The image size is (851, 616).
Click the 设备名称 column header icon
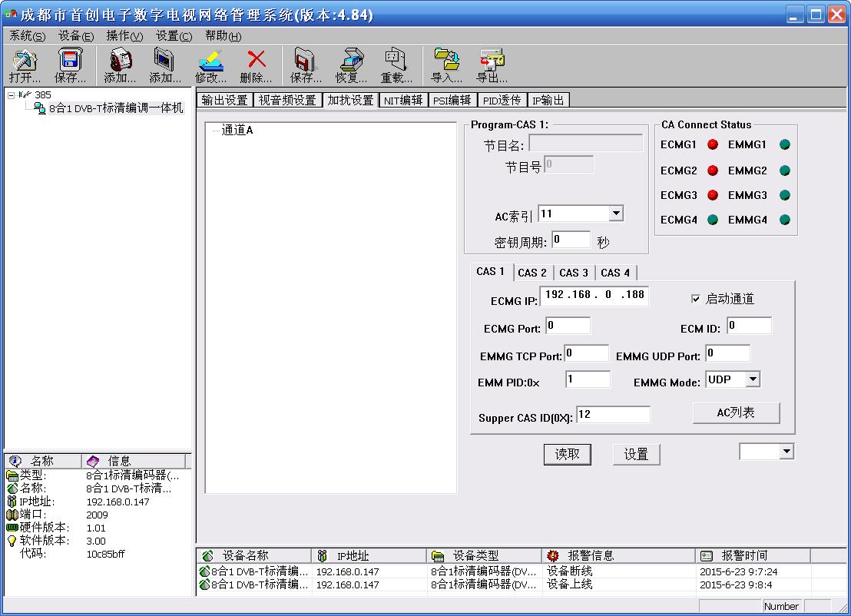[207, 556]
